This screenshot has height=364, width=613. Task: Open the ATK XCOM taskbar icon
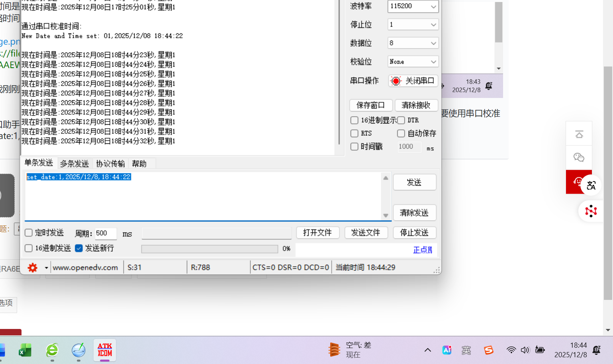pos(105,350)
